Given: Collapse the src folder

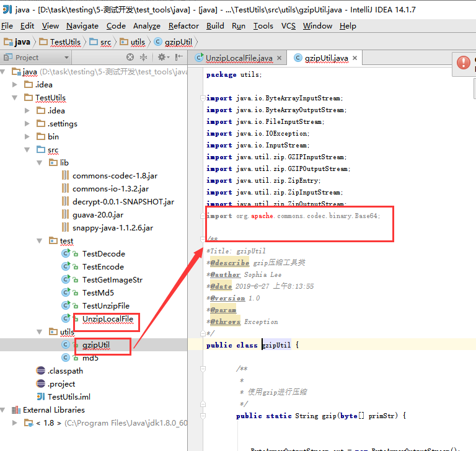Looking at the screenshot, I should [x=27, y=150].
